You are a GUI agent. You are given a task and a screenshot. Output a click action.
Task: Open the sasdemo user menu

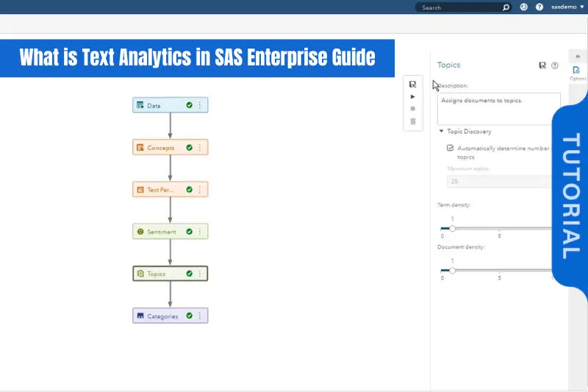567,7
